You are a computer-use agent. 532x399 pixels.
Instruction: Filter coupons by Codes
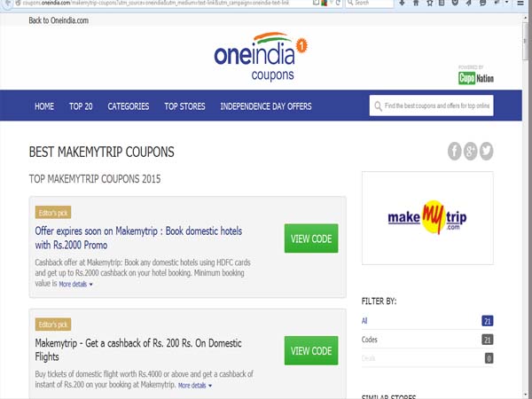(427, 340)
